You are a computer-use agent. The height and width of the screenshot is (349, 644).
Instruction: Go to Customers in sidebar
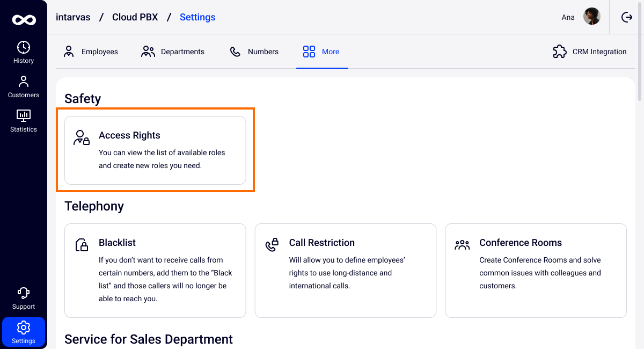coord(24,87)
